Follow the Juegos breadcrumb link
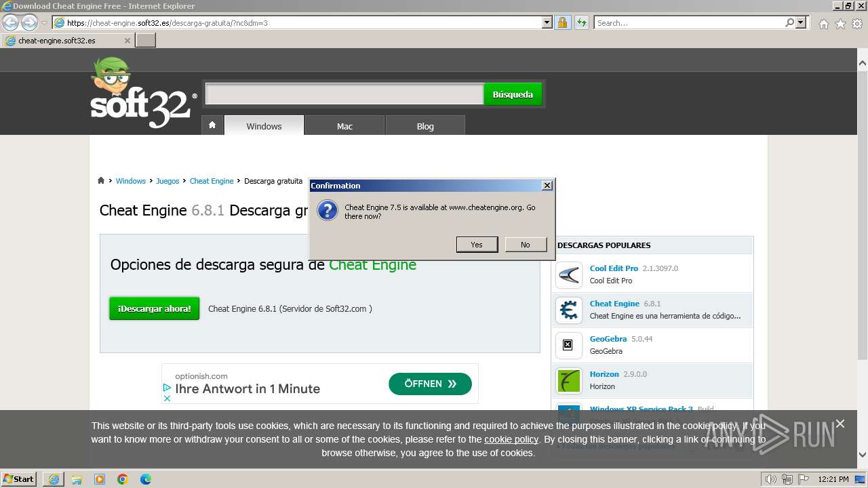Image resolution: width=868 pixels, height=488 pixels. click(167, 181)
